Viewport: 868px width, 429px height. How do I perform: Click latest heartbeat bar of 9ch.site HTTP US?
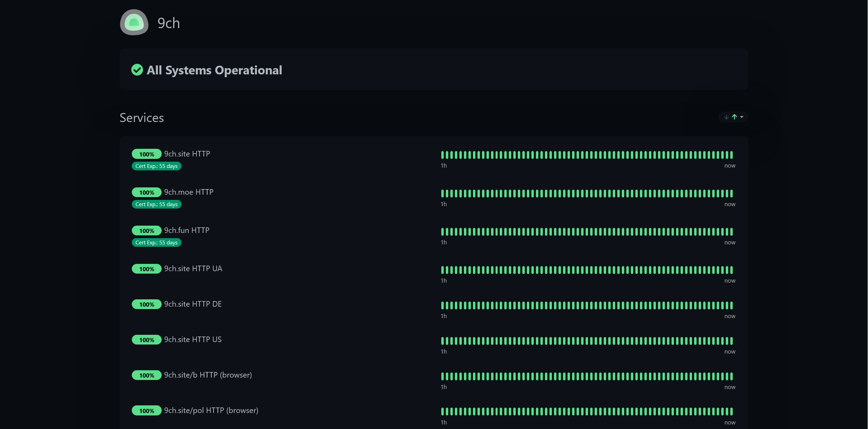coord(731,341)
